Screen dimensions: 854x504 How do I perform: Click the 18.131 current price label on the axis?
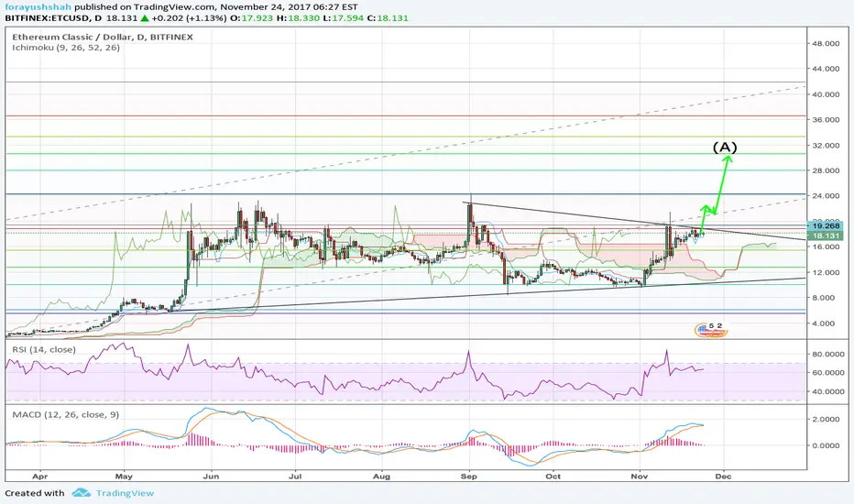tap(826, 236)
